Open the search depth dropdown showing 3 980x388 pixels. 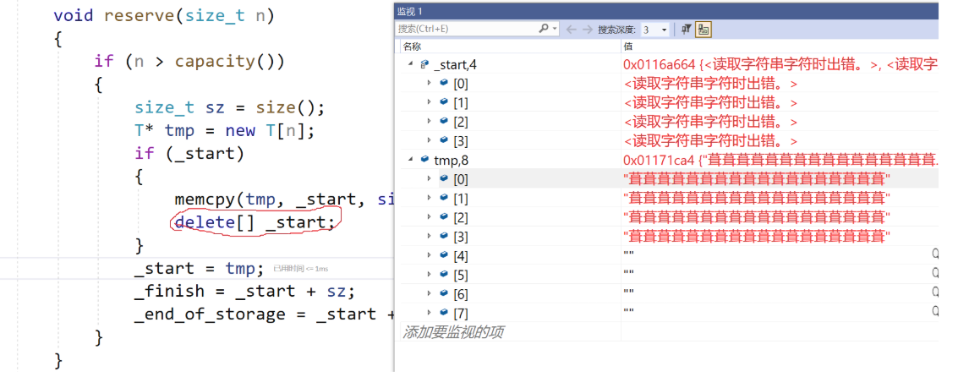tap(664, 30)
